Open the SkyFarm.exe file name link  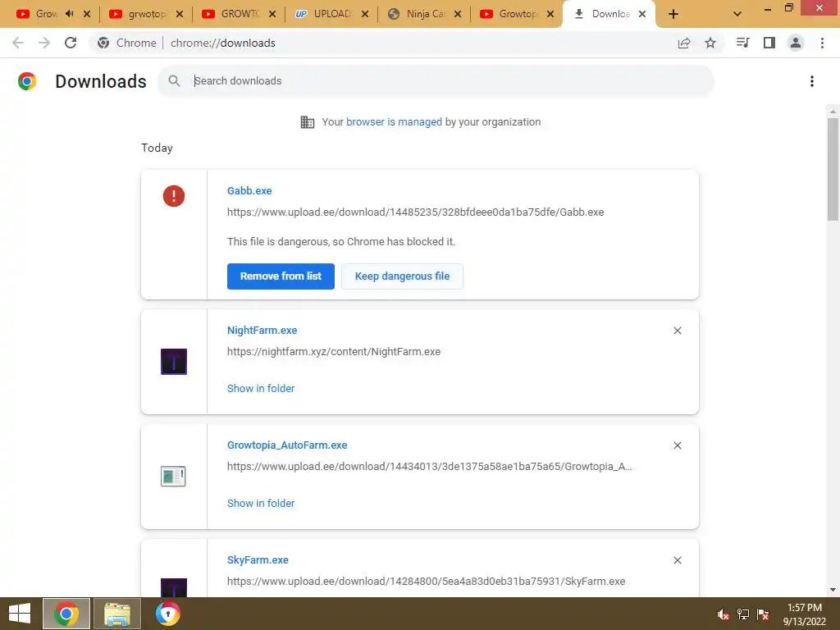[x=258, y=559]
